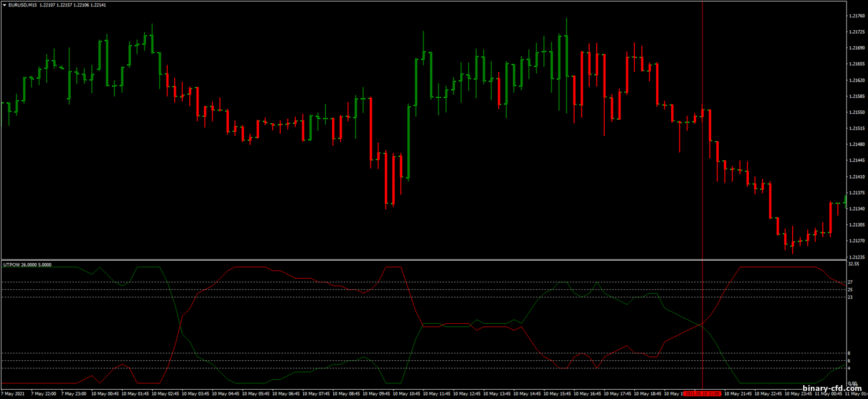This screenshot has width=868, height=399.
Task: Click the chart menu arrow beside EURUSD,M15
Action: (x=5, y=5)
